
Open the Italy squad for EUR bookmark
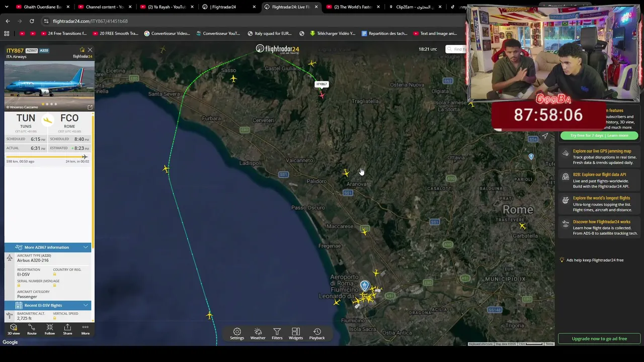[270, 34]
